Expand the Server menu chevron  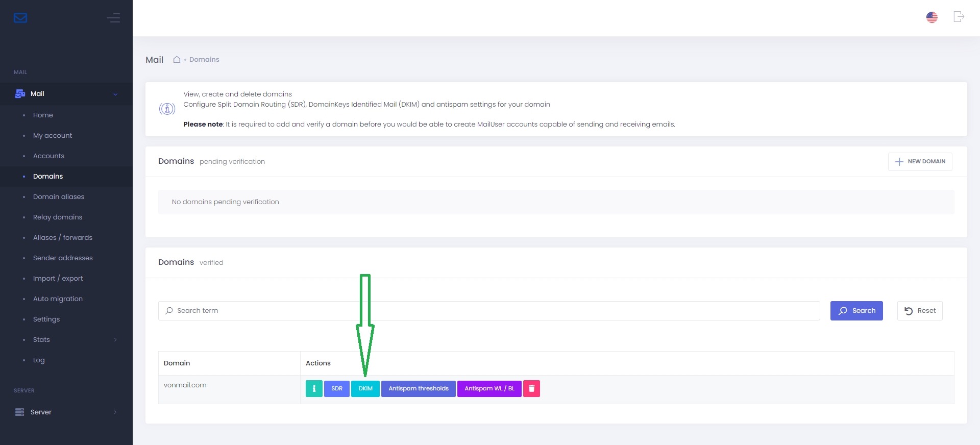point(115,412)
